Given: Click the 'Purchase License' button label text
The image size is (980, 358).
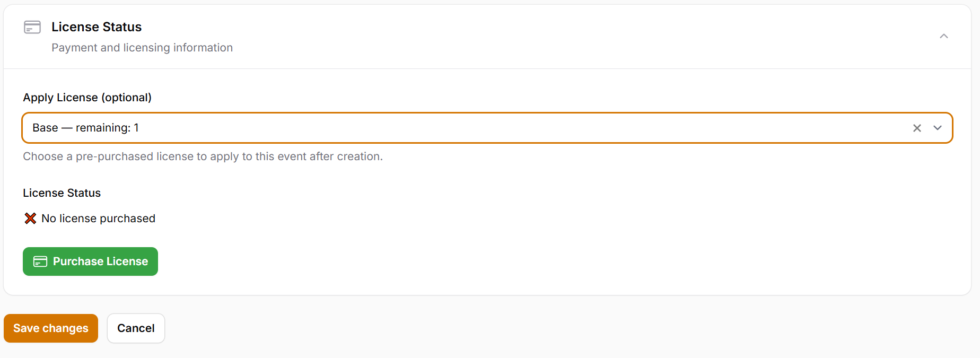Looking at the screenshot, I should click(100, 261).
